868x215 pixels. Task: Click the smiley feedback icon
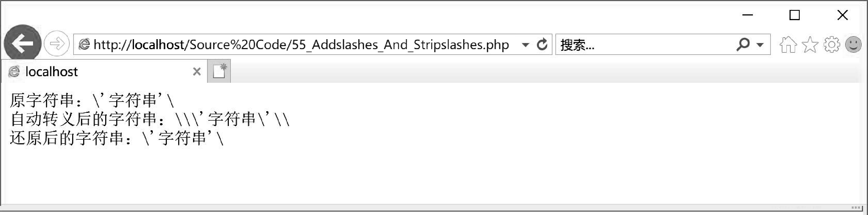pyautogui.click(x=853, y=44)
